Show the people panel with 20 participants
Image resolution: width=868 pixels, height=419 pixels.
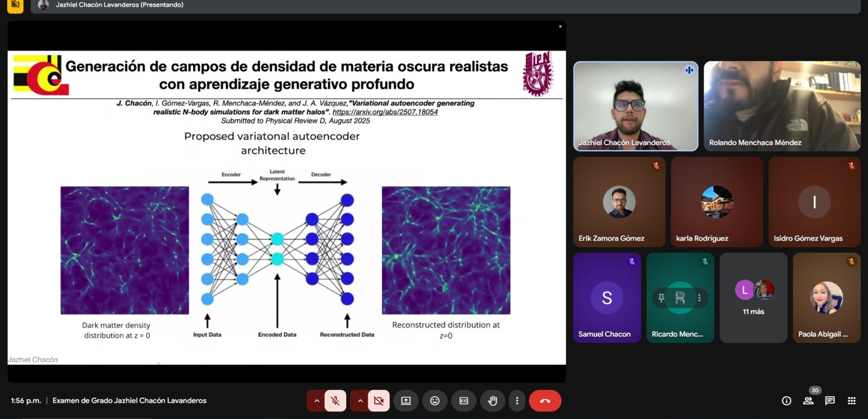pos(808,401)
